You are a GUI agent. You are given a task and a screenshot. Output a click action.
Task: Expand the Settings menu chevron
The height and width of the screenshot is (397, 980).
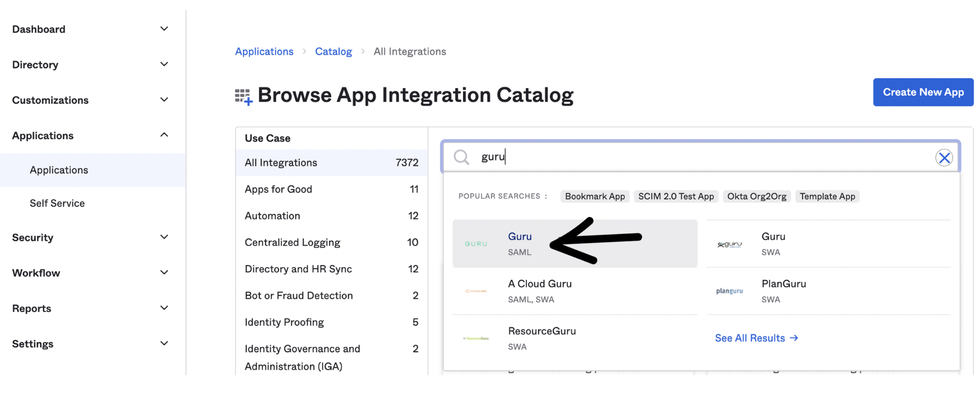click(164, 343)
